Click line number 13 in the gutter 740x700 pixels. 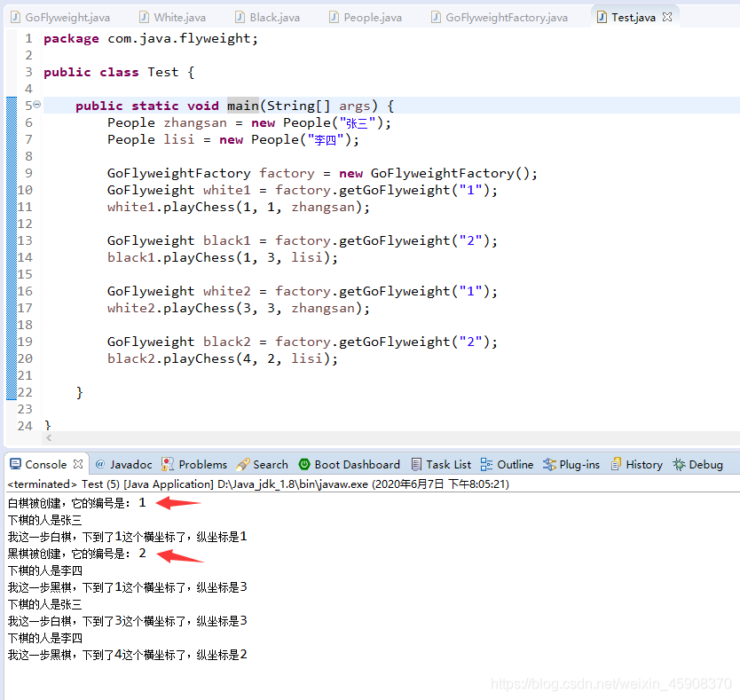tap(24, 240)
